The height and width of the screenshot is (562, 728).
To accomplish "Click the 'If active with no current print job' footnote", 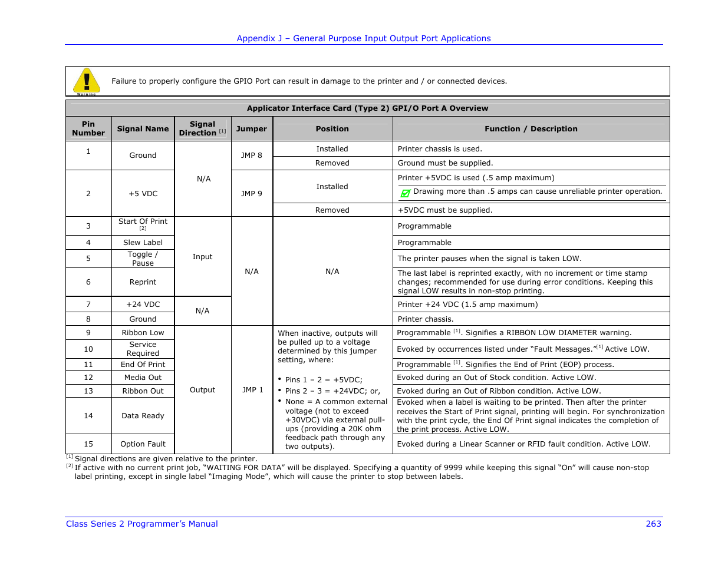I will click(362, 472).
